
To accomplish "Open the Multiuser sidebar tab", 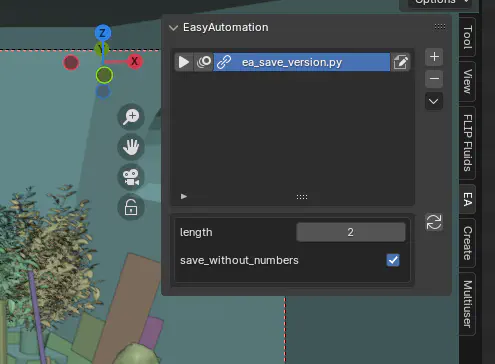I will (467, 304).
